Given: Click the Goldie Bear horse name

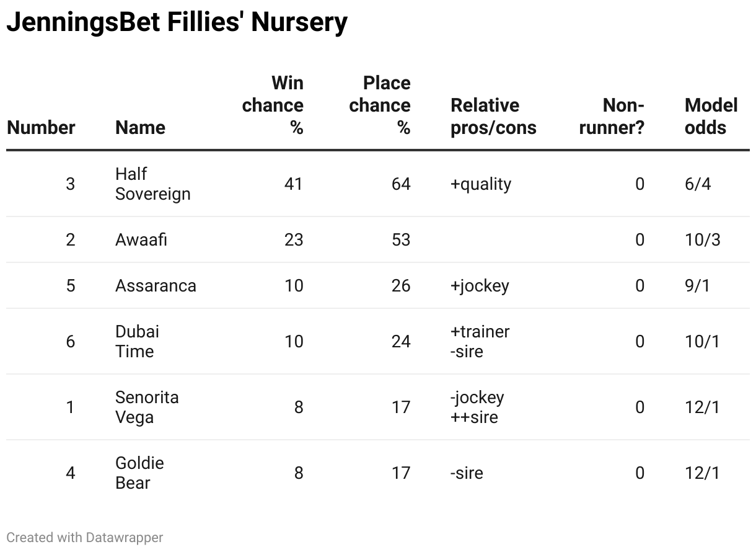Looking at the screenshot, I should pyautogui.click(x=139, y=473).
